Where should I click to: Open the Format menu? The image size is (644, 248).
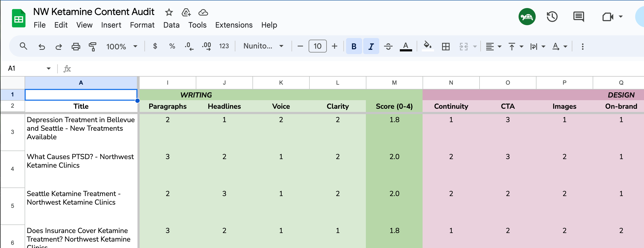point(142,25)
